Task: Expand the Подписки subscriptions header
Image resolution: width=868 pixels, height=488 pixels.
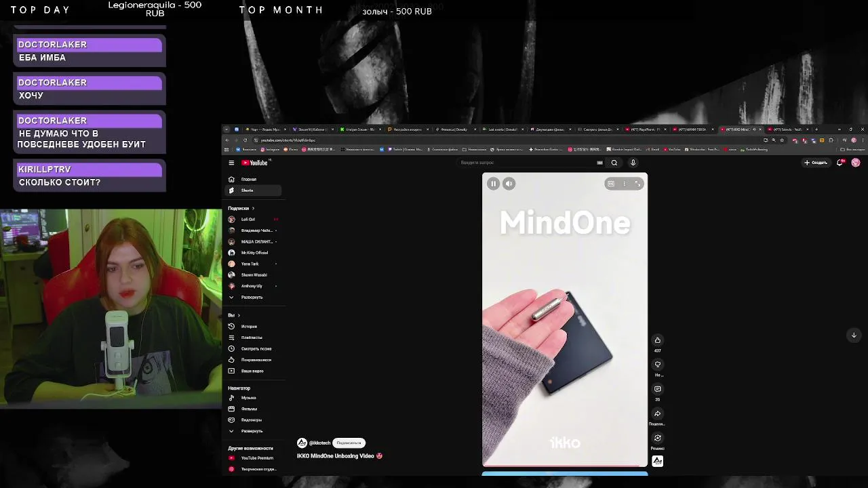Action: click(241, 208)
